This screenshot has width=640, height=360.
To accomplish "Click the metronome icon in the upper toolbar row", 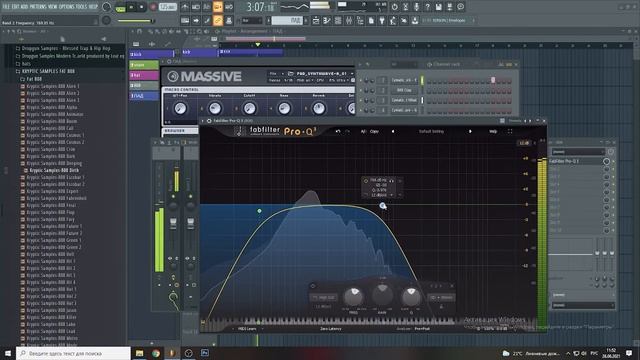I will tap(185, 7).
